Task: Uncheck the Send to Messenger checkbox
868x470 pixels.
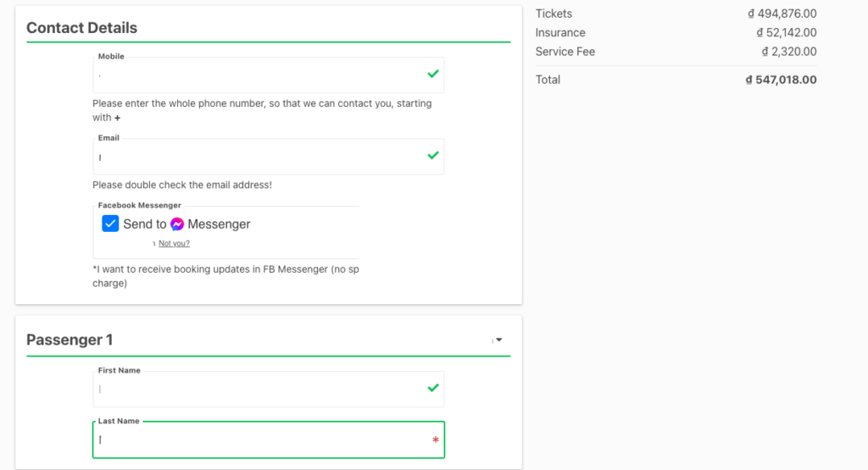Action: pyautogui.click(x=110, y=224)
